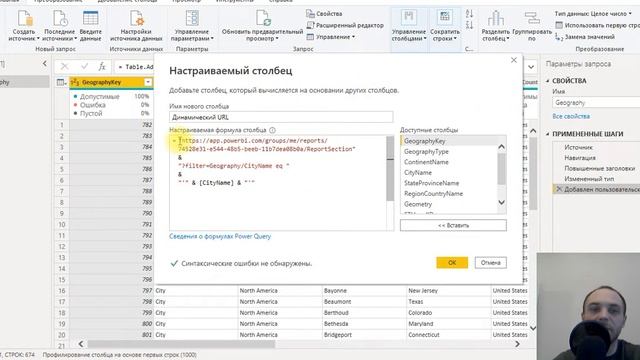The height and width of the screenshot is (360, 640).
Task: Open Последние источники list
Action: pyautogui.click(x=59, y=26)
